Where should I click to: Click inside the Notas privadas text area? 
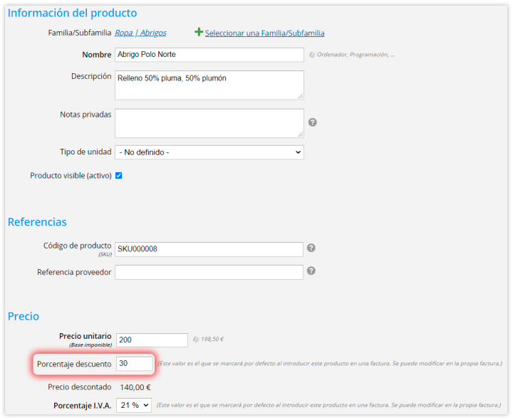pos(209,124)
